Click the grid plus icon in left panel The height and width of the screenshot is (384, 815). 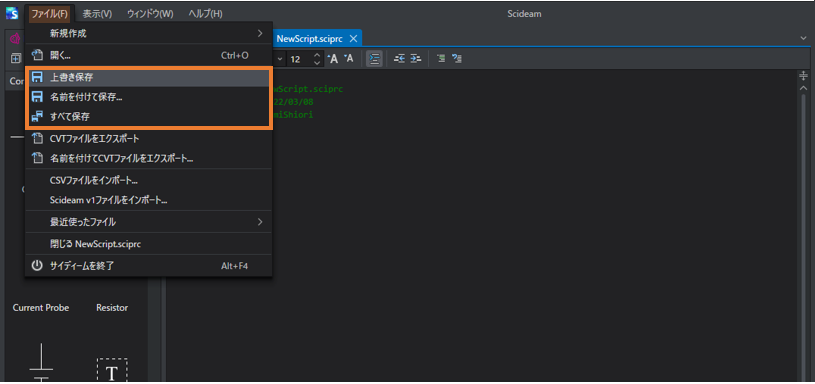pos(15,59)
